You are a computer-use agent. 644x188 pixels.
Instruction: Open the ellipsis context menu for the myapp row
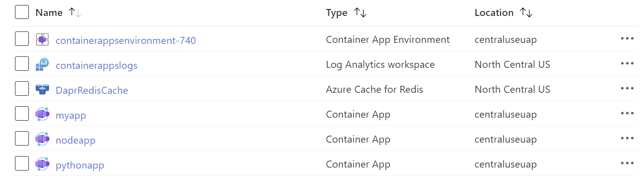(627, 114)
